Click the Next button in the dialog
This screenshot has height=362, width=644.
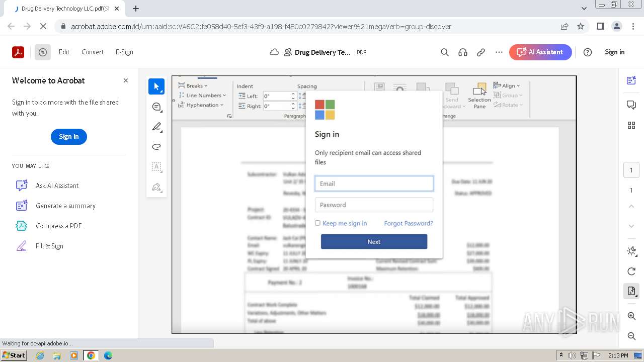point(374,242)
